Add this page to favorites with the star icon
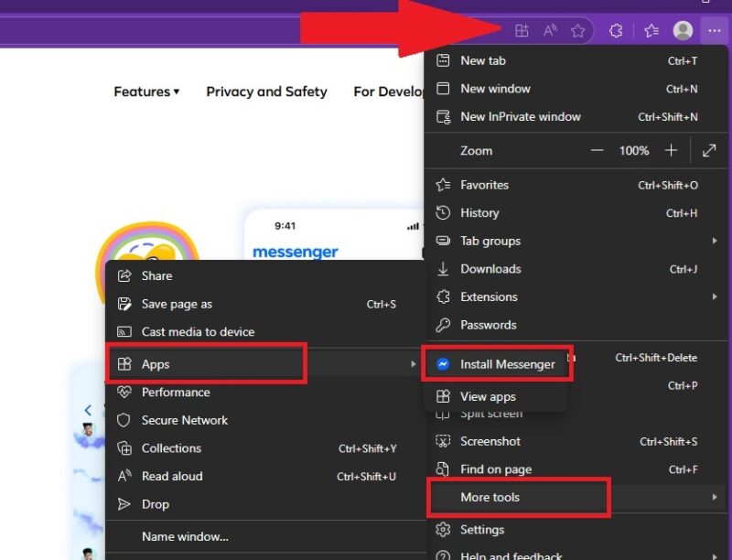This screenshot has height=560, width=732. [578, 30]
